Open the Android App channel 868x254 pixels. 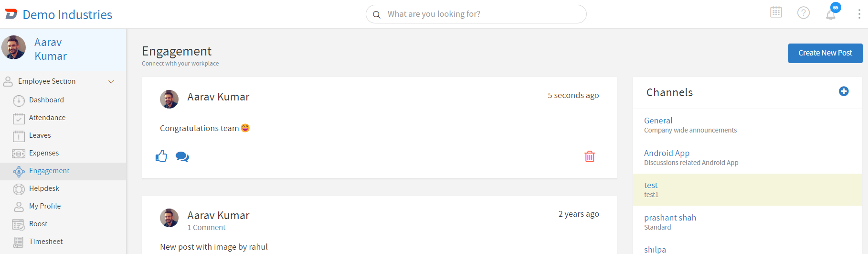(667, 153)
